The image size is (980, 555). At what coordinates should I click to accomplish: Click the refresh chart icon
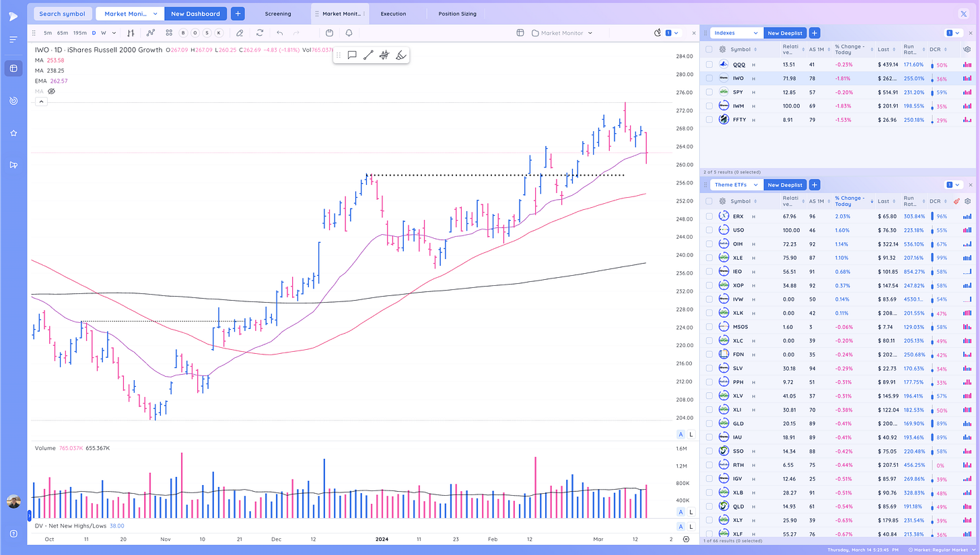click(x=260, y=33)
